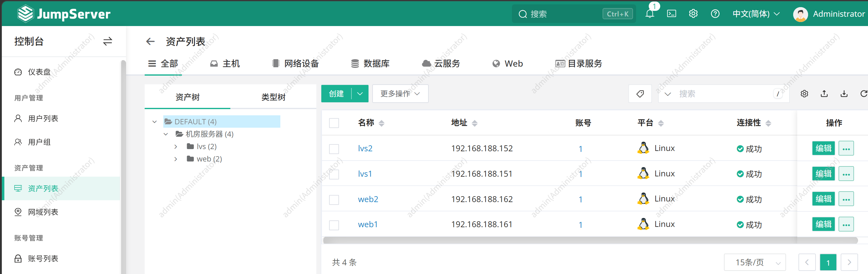The image size is (868, 274).
Task: Switch to the 资产树 tab
Action: (187, 97)
